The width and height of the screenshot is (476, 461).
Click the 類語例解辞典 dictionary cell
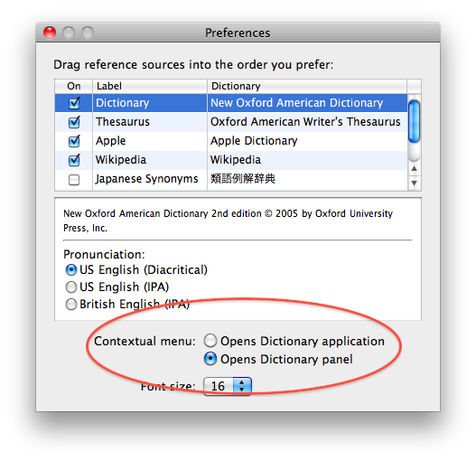tap(243, 179)
